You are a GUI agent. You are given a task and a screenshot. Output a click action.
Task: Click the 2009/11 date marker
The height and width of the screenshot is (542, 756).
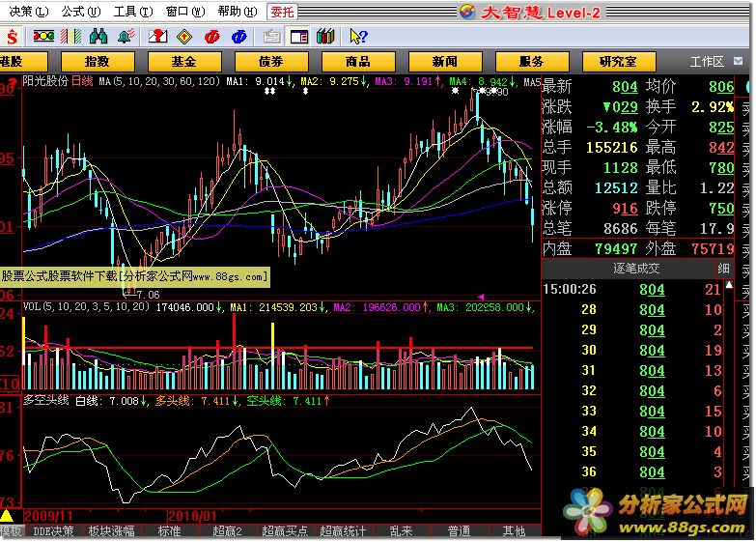click(x=48, y=516)
